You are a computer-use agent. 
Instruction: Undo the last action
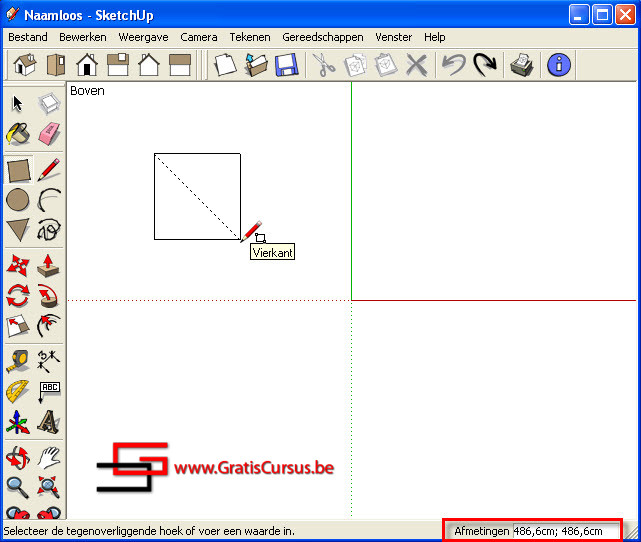[453, 65]
